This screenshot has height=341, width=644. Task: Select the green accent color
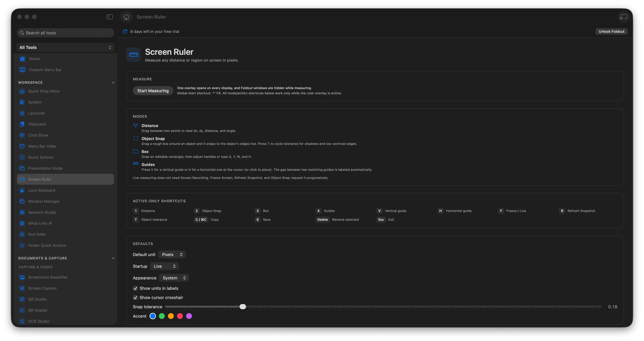point(162,316)
